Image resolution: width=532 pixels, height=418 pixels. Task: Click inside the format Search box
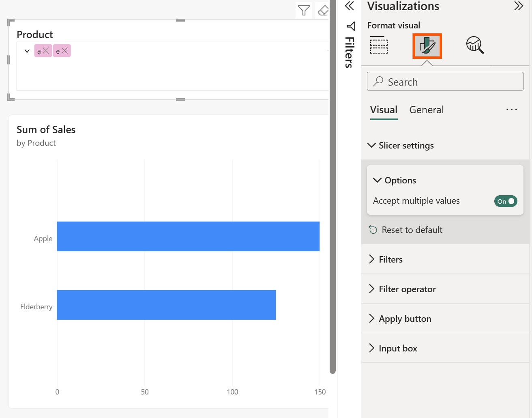(x=445, y=82)
